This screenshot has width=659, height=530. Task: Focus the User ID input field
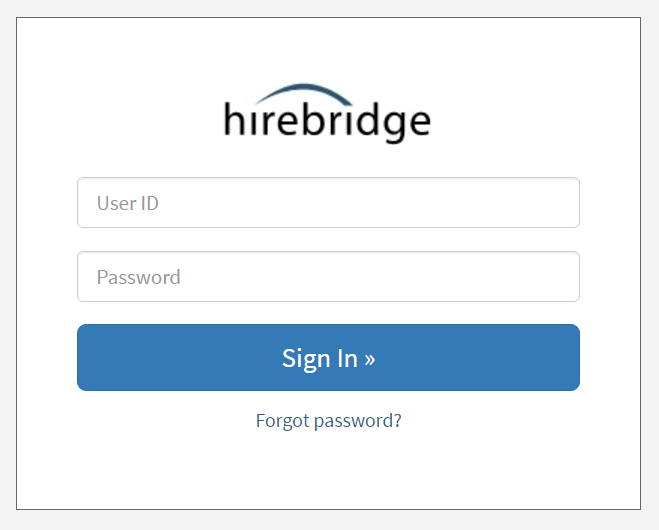[328, 203]
